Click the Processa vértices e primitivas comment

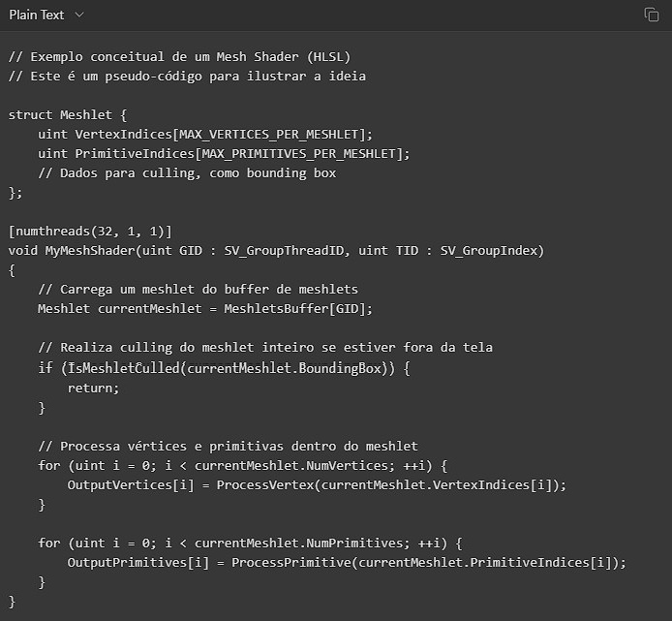[x=228, y=446]
